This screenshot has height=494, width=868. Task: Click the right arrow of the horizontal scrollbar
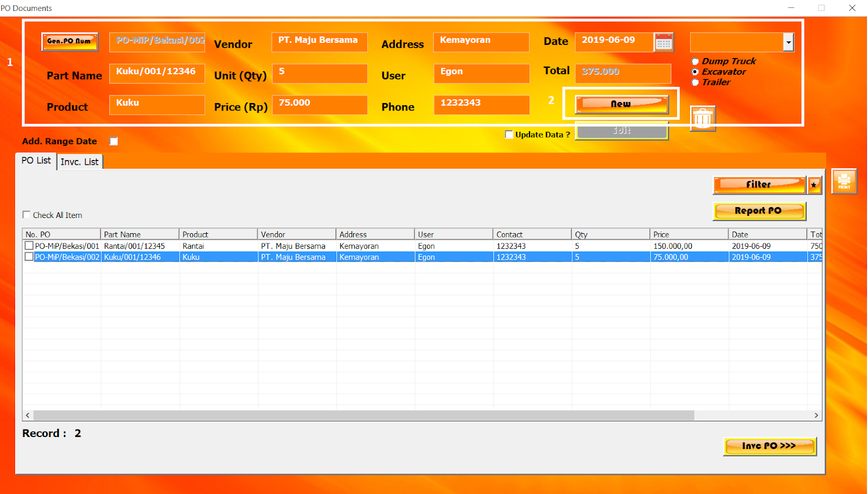(816, 415)
